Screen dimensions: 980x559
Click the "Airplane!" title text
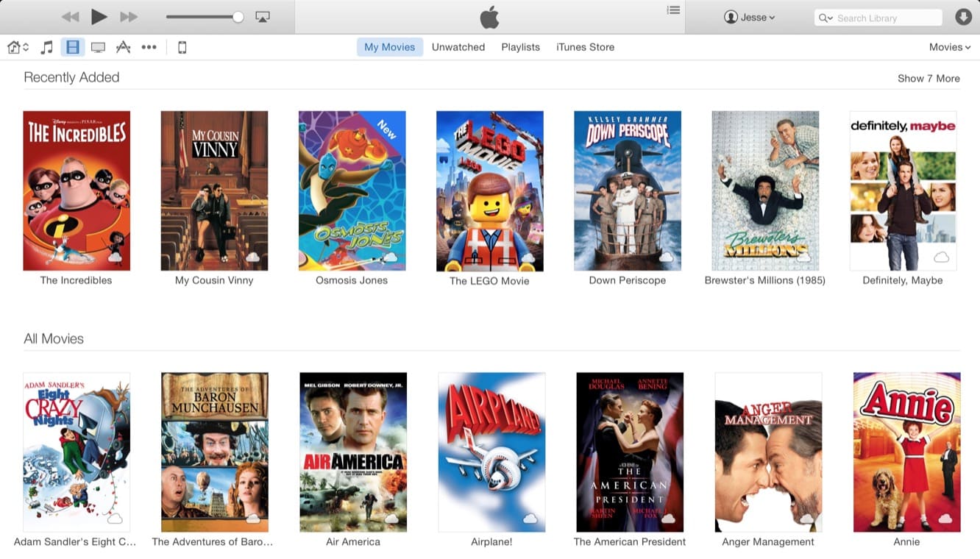491,542
